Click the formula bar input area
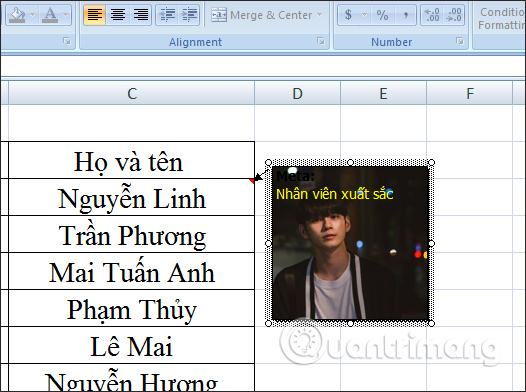This screenshot has width=526, height=392. (x=263, y=66)
